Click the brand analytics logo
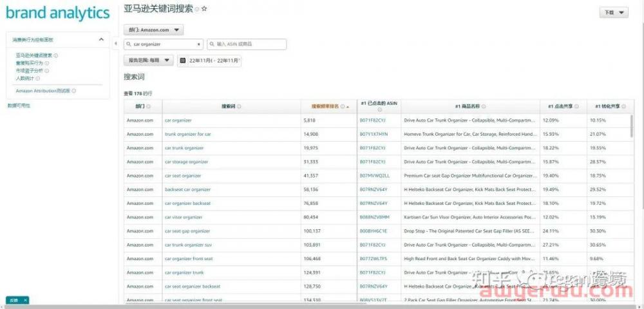This screenshot has height=309, width=644. [x=58, y=13]
